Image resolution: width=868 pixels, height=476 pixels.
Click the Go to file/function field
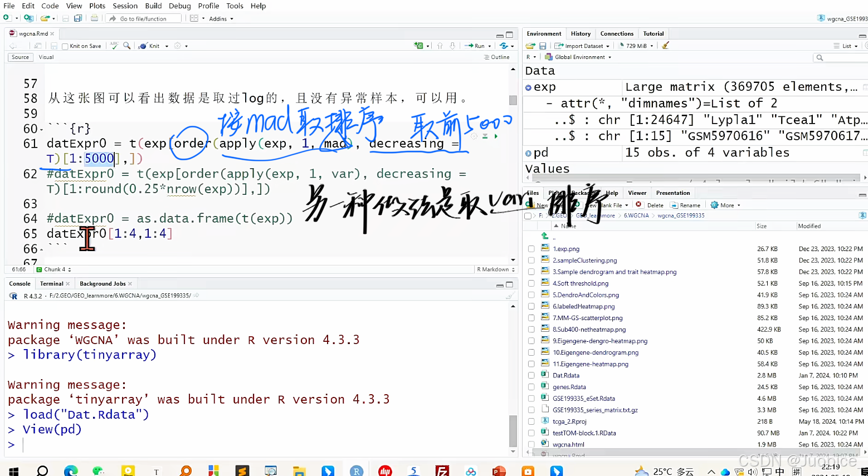[144, 18]
